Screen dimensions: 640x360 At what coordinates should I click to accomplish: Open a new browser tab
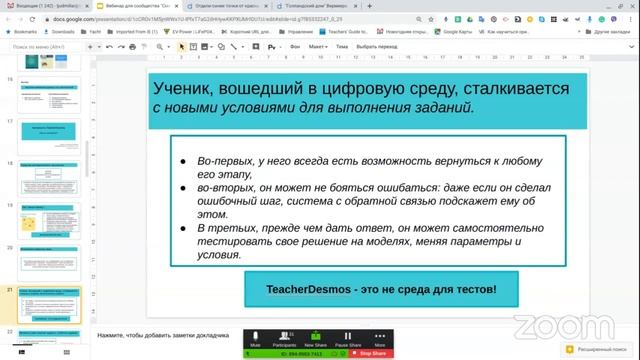369,6
